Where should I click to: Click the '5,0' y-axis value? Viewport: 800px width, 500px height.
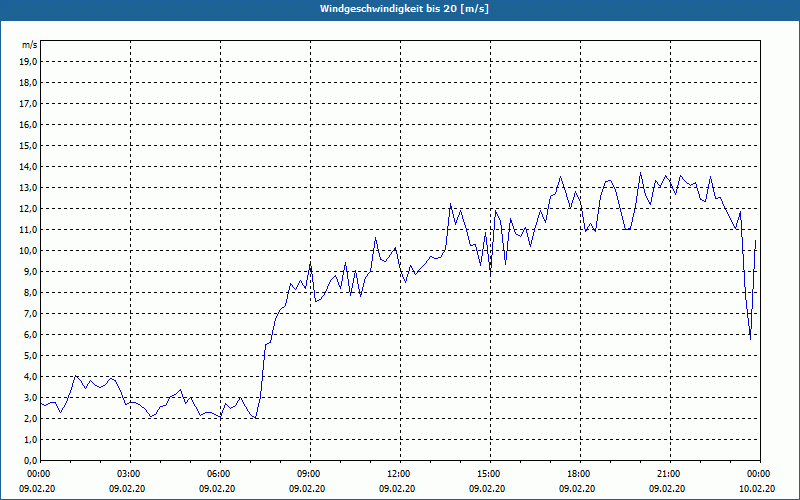tap(30, 356)
